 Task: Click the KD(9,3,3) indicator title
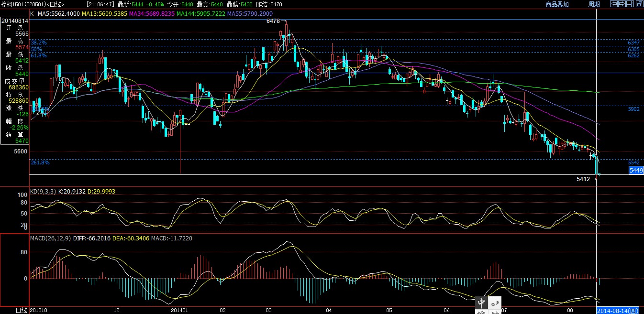43,191
